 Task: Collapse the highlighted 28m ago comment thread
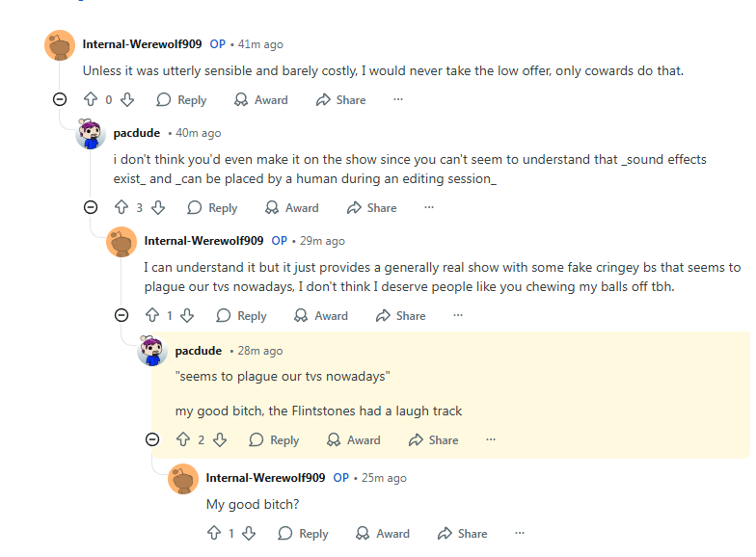point(152,439)
